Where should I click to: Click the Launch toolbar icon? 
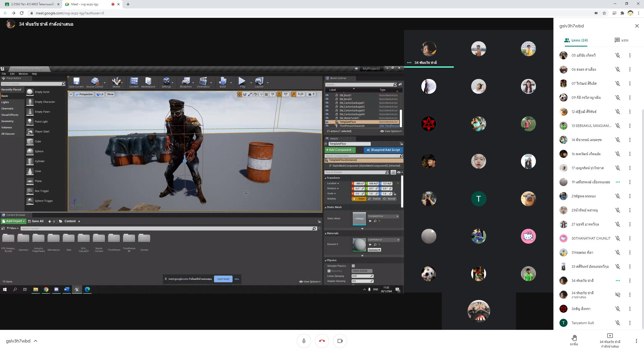pos(259,82)
